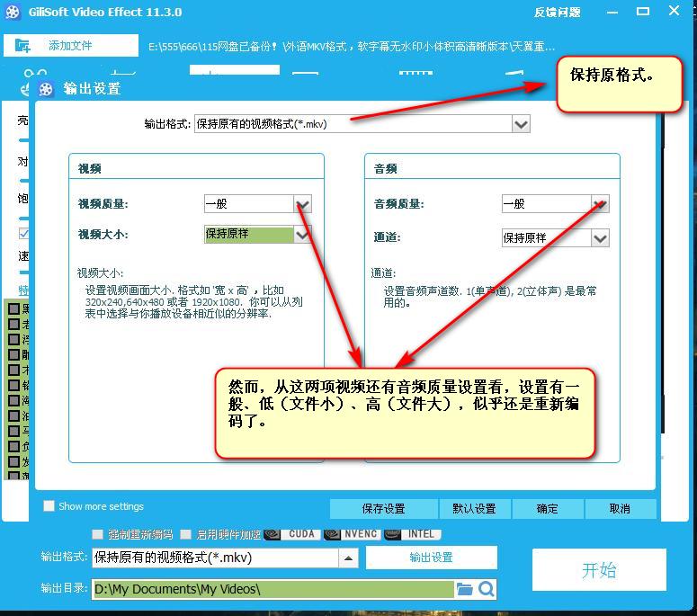Open the output folder browse icon
Image resolution: width=697 pixels, height=616 pixels.
click(465, 589)
